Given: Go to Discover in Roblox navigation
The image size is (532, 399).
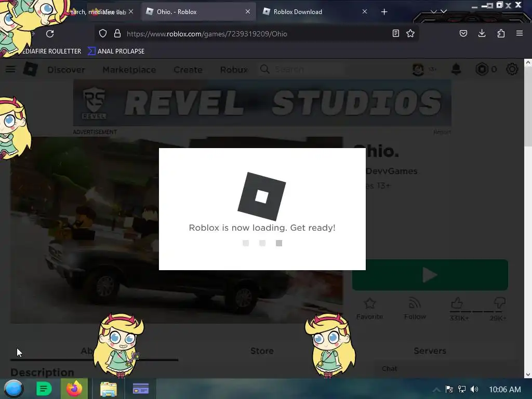Looking at the screenshot, I should tap(66, 70).
